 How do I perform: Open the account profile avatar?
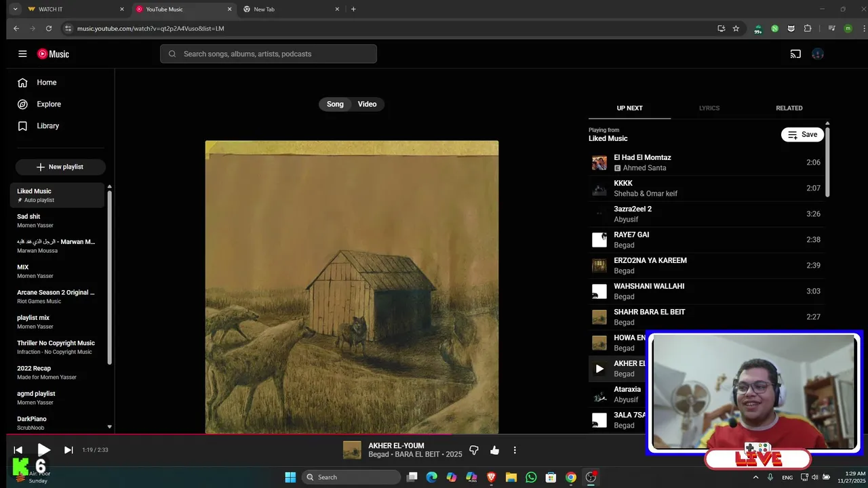pyautogui.click(x=818, y=54)
